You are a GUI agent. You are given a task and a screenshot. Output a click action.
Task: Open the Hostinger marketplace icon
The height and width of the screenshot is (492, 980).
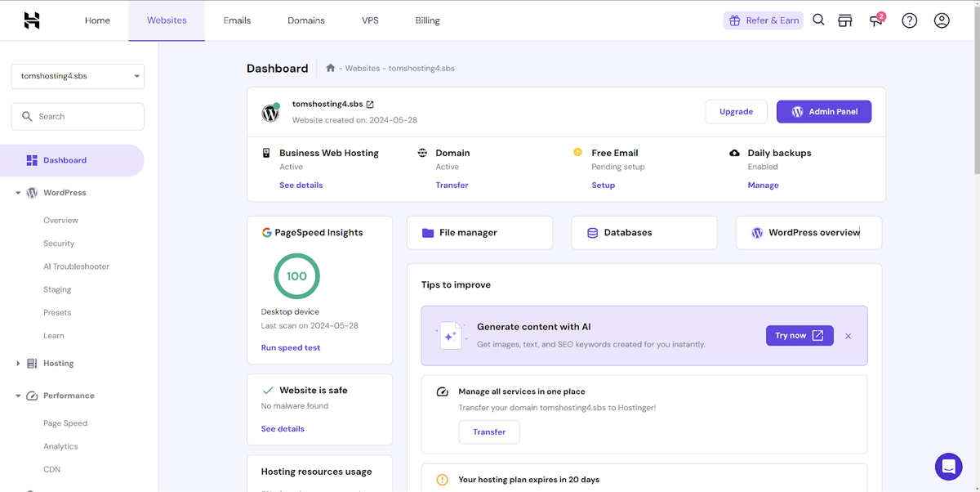coord(845,20)
